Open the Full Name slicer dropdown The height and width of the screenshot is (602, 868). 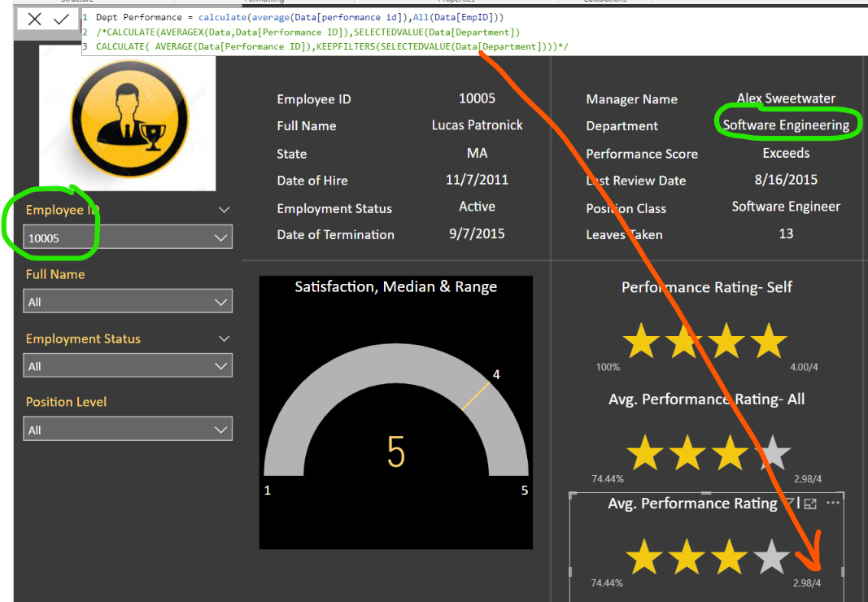128,301
